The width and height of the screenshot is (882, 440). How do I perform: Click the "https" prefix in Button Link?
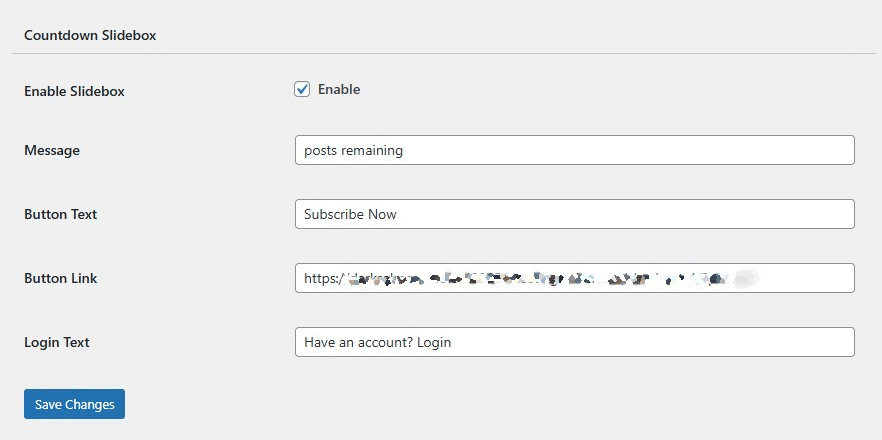pos(320,278)
